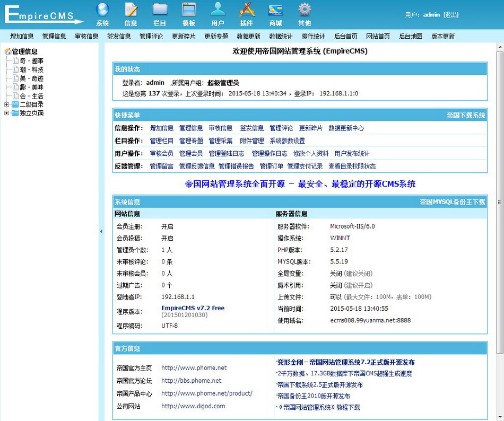504x421 pixels.
Task: Click the page icon beside 潮·科技
Action: point(15,69)
